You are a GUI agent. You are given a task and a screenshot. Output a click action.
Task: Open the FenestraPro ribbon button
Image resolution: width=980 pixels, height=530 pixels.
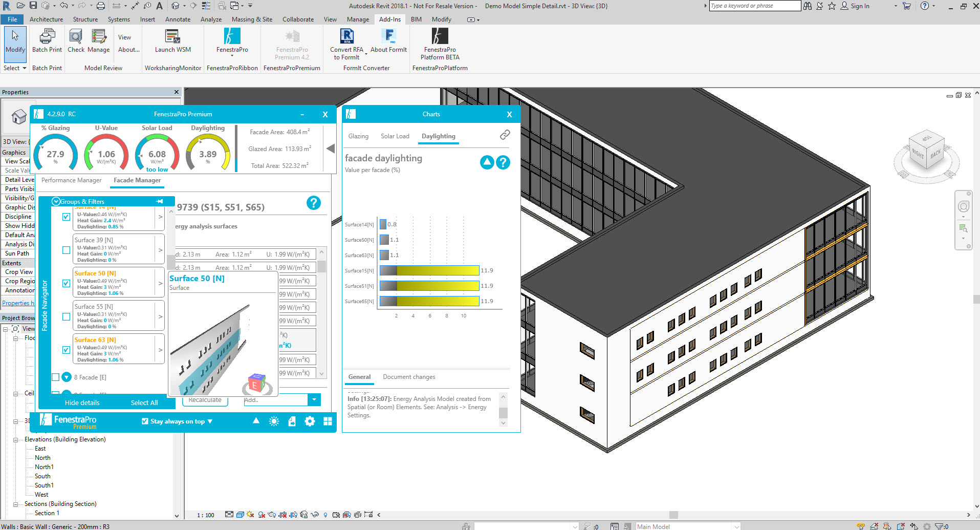click(232, 37)
